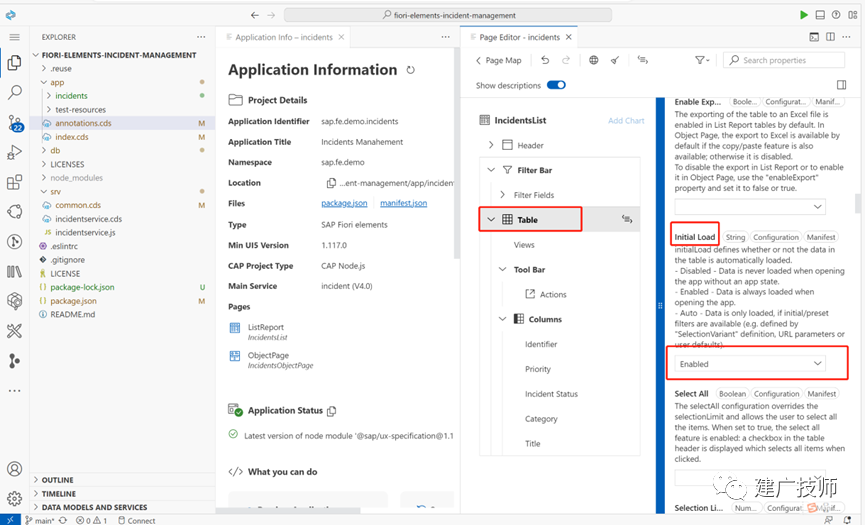Screen dimensions: 865x525
Task: Expand the Header node in IncidentsList
Action: (491, 145)
